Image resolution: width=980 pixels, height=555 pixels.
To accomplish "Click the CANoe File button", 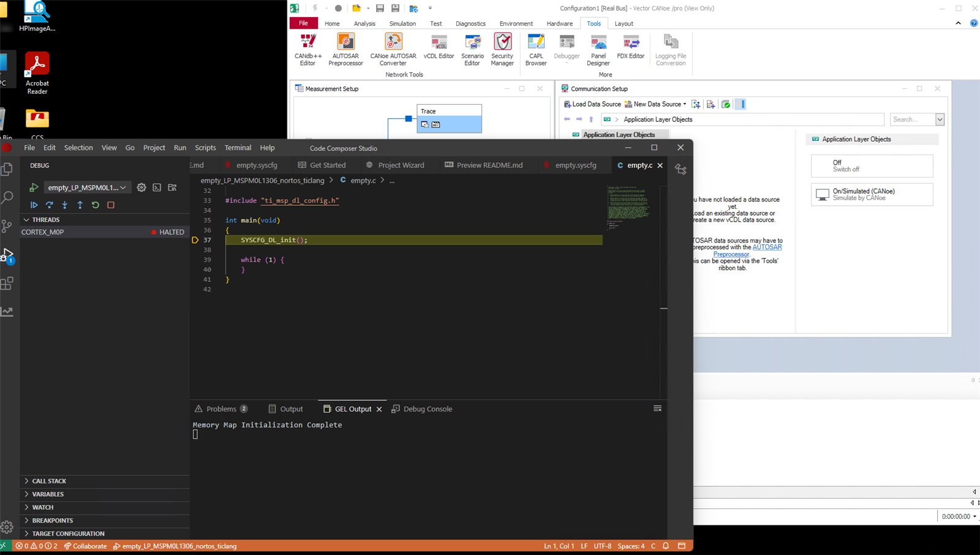I will (303, 23).
